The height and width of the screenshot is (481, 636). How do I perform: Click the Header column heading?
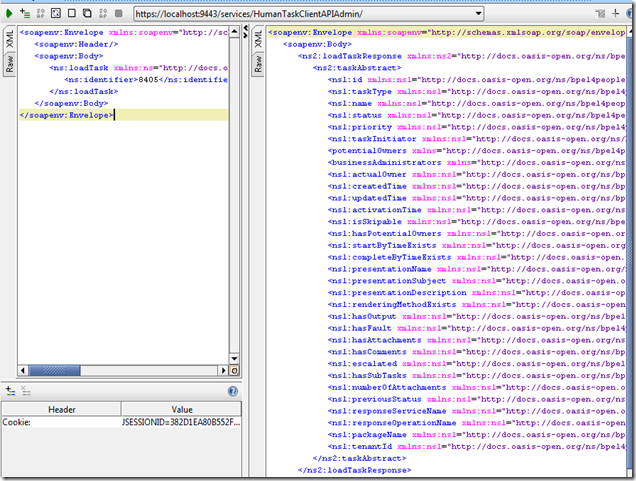coord(62,409)
